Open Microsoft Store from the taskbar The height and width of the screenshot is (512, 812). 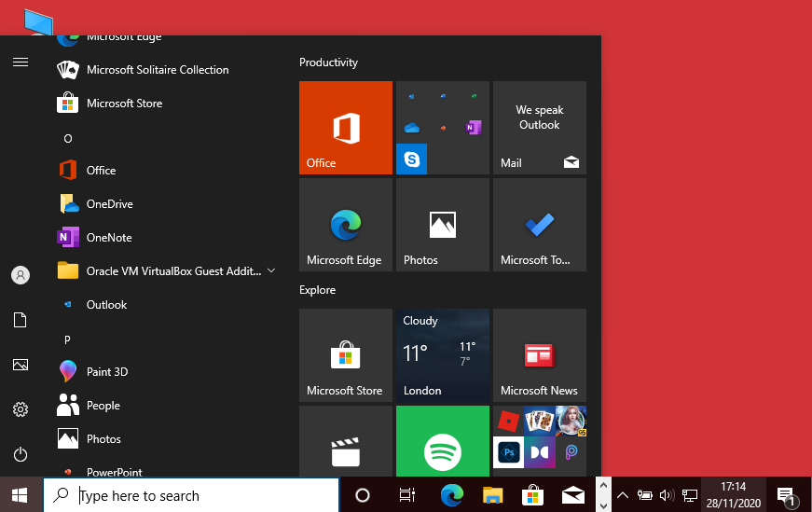[533, 495]
